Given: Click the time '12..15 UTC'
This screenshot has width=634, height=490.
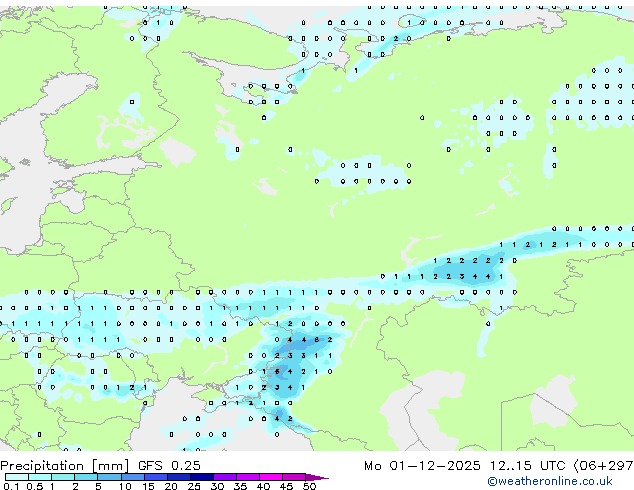Looking at the screenshot, I should coord(527,466).
